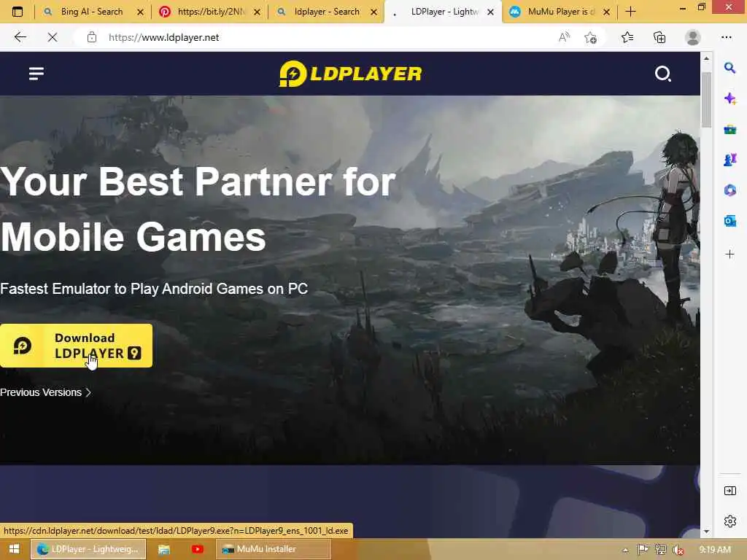The height and width of the screenshot is (560, 747).
Task: Open the LDPlayer site search icon
Action: point(662,74)
